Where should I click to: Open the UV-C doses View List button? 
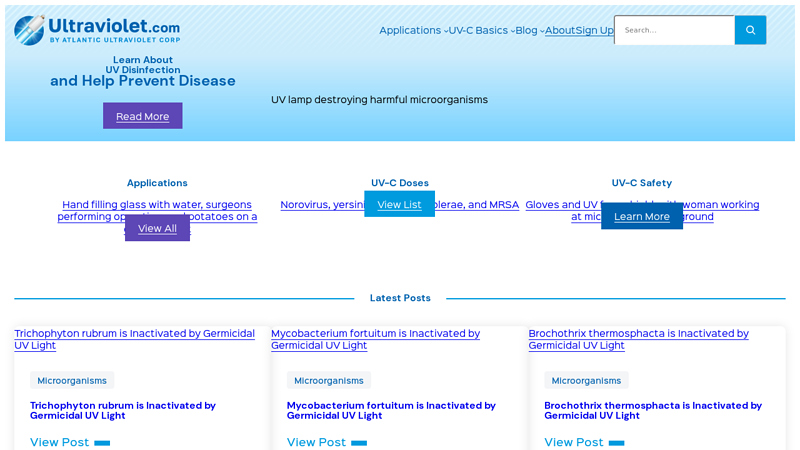point(399,204)
